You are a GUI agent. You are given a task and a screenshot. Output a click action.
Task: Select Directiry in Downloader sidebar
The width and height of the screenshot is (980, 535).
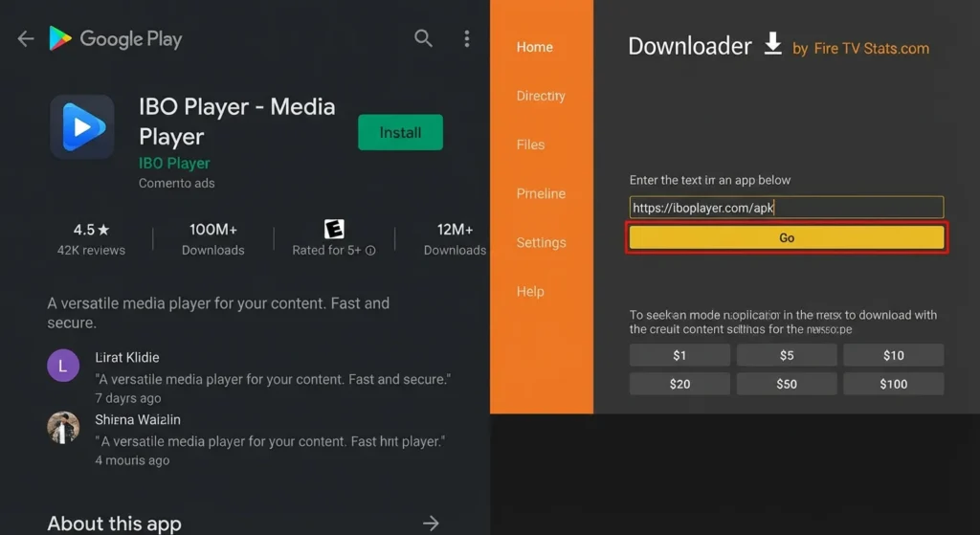pos(541,96)
